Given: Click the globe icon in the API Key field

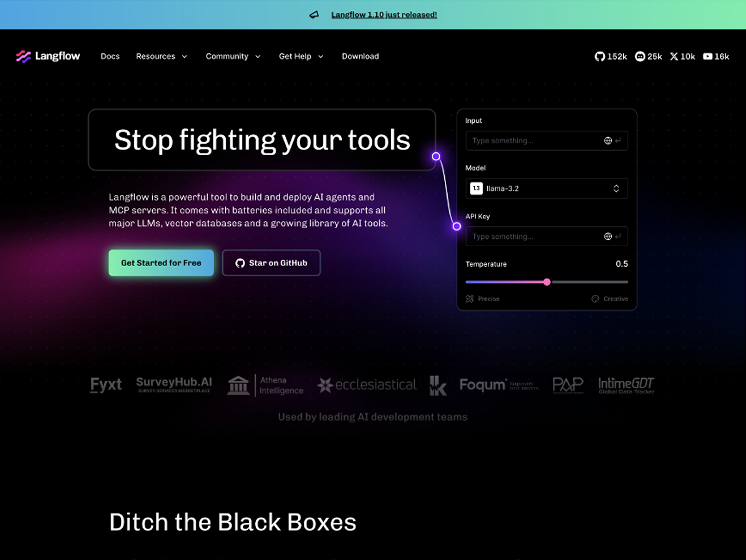Looking at the screenshot, I should pyautogui.click(x=608, y=236).
